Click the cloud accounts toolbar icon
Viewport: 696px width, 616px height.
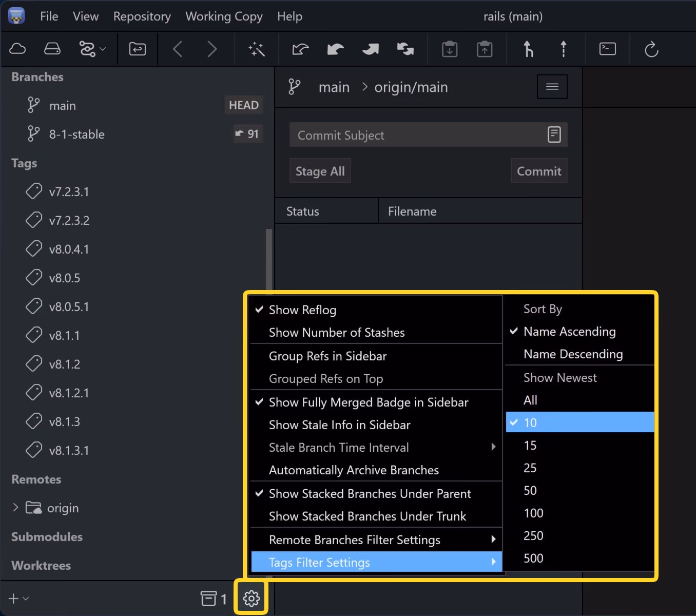pyautogui.click(x=17, y=49)
